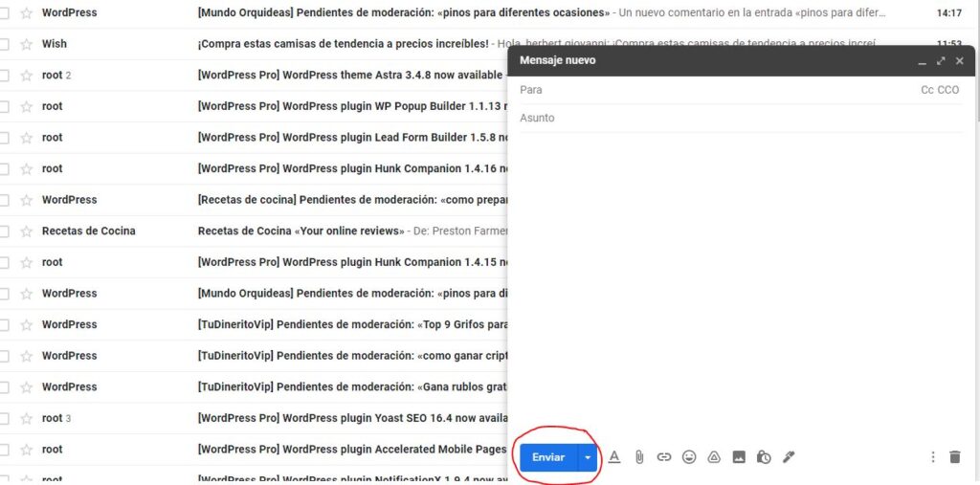The width and height of the screenshot is (980, 485).
Task: Click the Asunto subject field
Action: pos(742,118)
